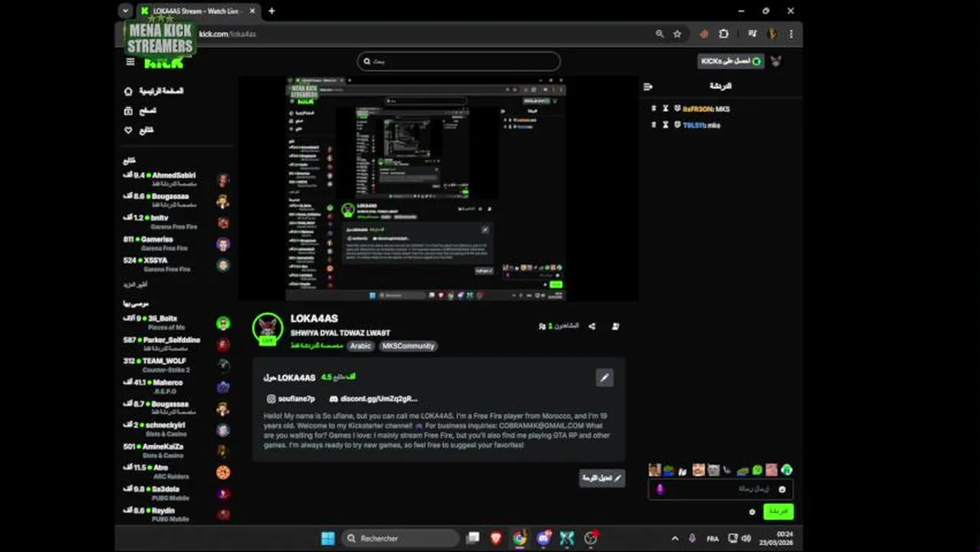Viewport: 980px width, 552px height.
Task: Open Gameriss channel in sidebar
Action: pos(176,244)
